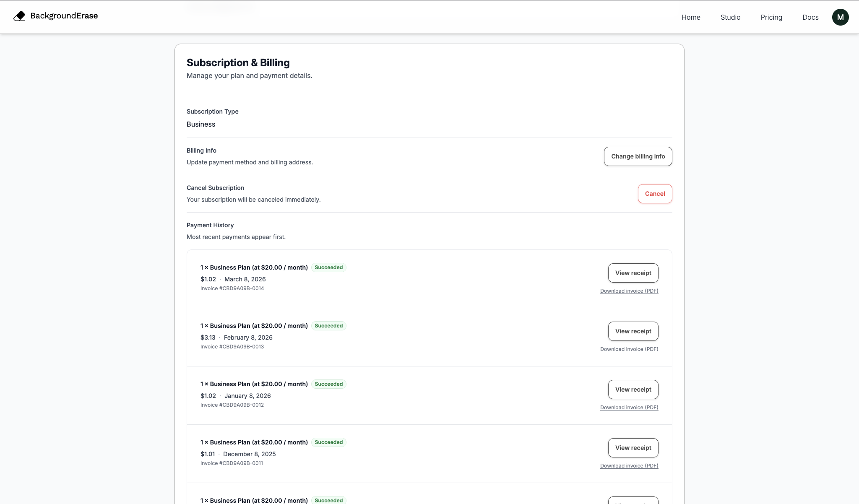This screenshot has width=859, height=504.
Task: View receipt for March 8, 2026 payment
Action: coord(633,273)
